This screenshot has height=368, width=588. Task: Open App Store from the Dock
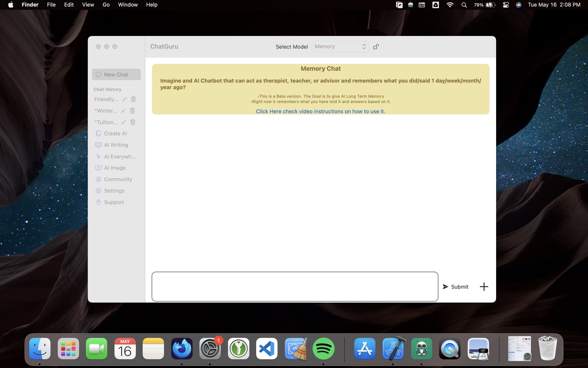point(365,349)
